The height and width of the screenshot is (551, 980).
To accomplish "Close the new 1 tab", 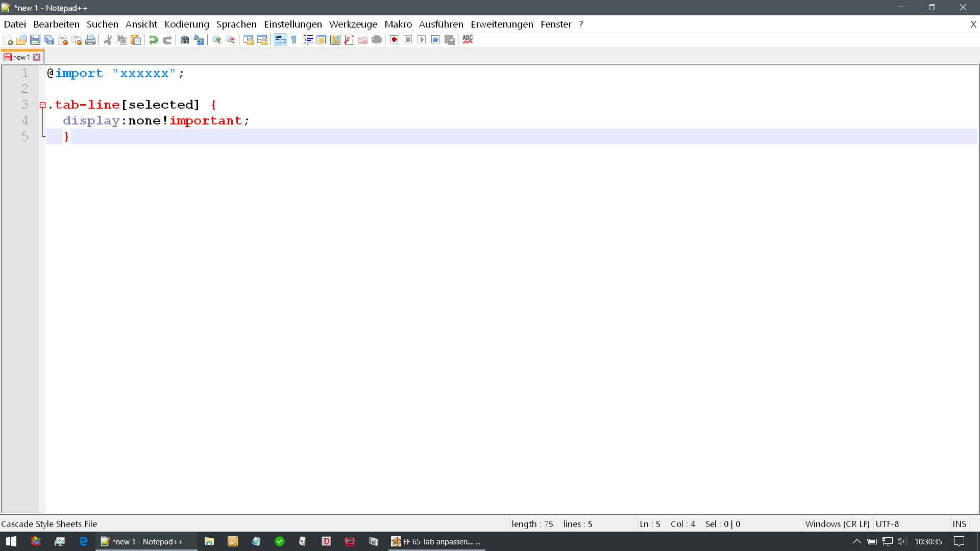I will pos(37,57).
